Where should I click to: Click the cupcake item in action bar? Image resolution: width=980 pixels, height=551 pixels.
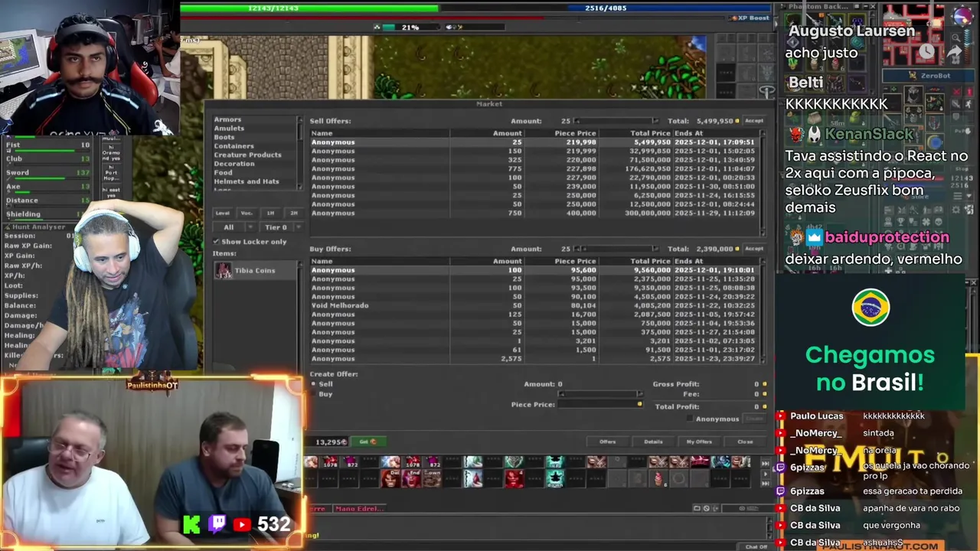658,479
